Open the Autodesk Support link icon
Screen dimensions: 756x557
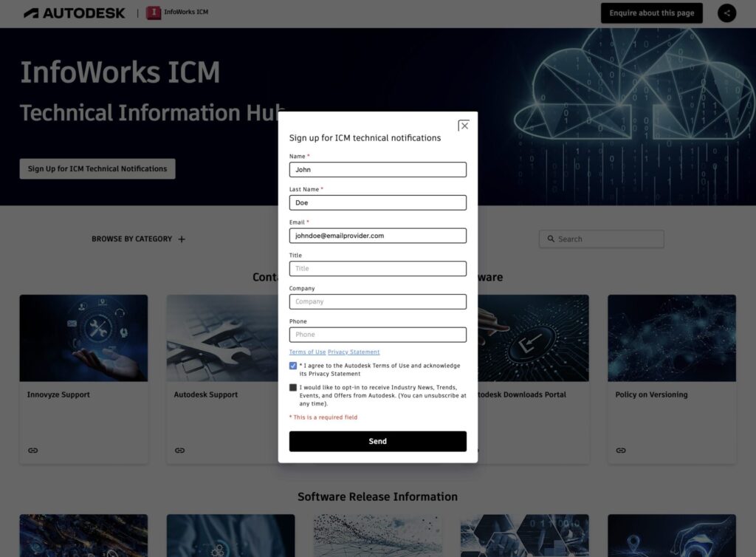pos(179,450)
